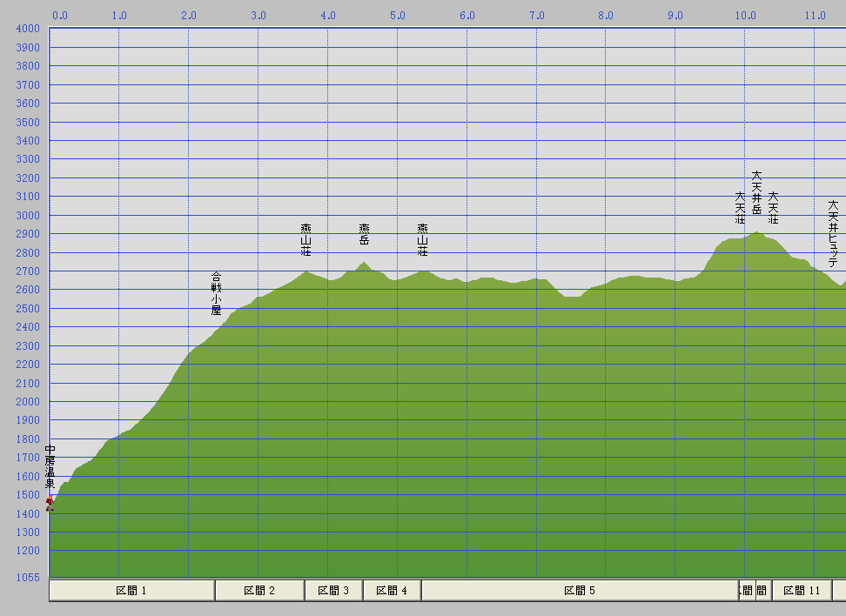
Task: Click the 中房温泉 waypoint label
Action: (50, 466)
